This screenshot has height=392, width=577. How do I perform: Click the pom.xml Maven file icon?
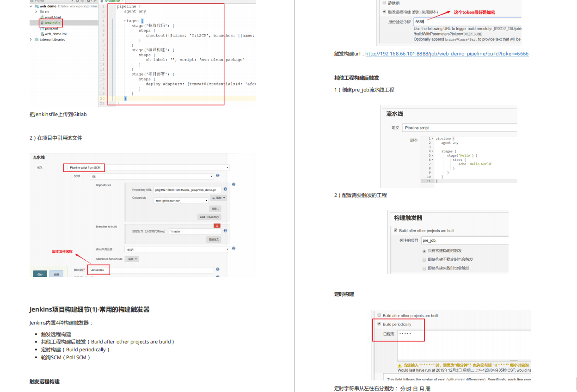pos(42,28)
